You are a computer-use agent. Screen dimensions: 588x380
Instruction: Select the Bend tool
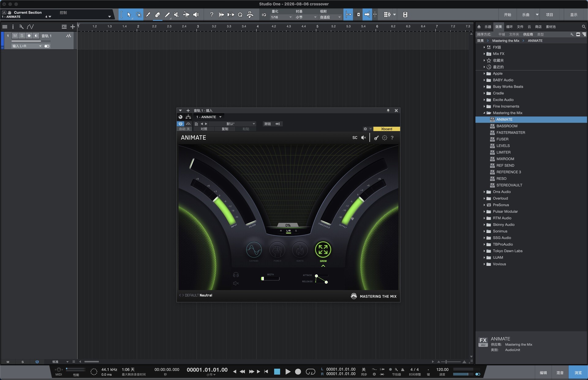pyautogui.click(x=186, y=14)
